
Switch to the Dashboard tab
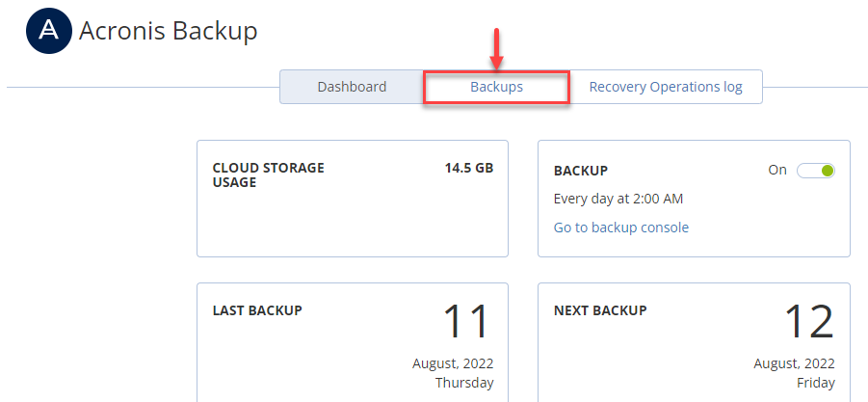352,87
